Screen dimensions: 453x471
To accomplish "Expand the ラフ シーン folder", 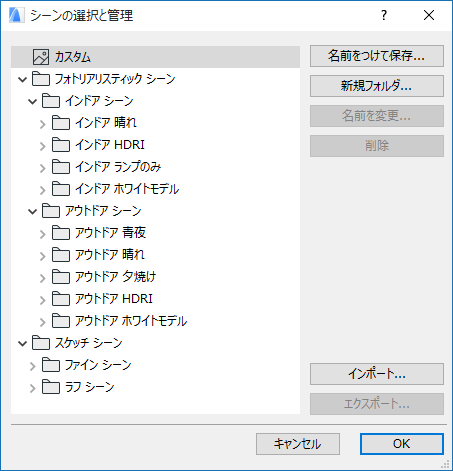I will click(x=32, y=388).
